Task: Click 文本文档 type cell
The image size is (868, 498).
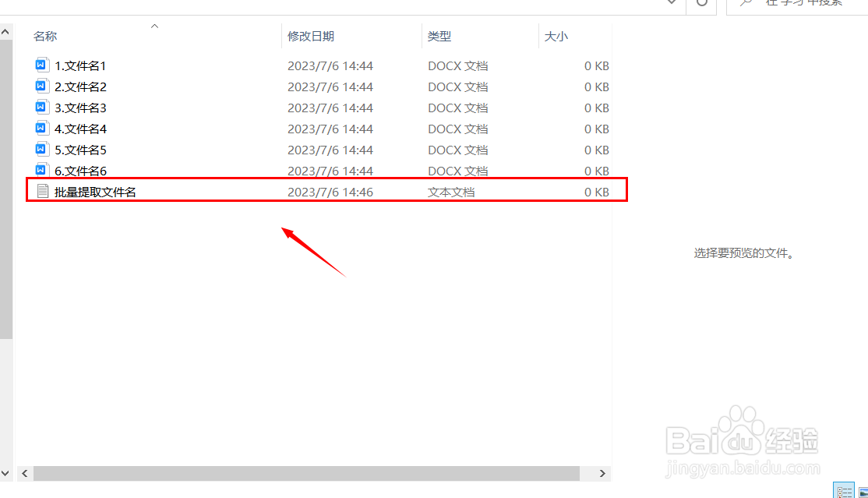Action: click(451, 192)
